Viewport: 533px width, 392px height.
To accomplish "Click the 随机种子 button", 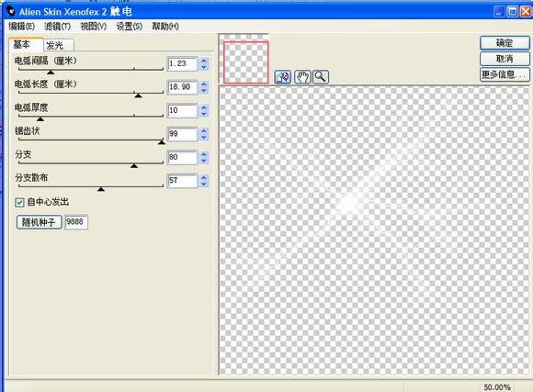I will (39, 222).
